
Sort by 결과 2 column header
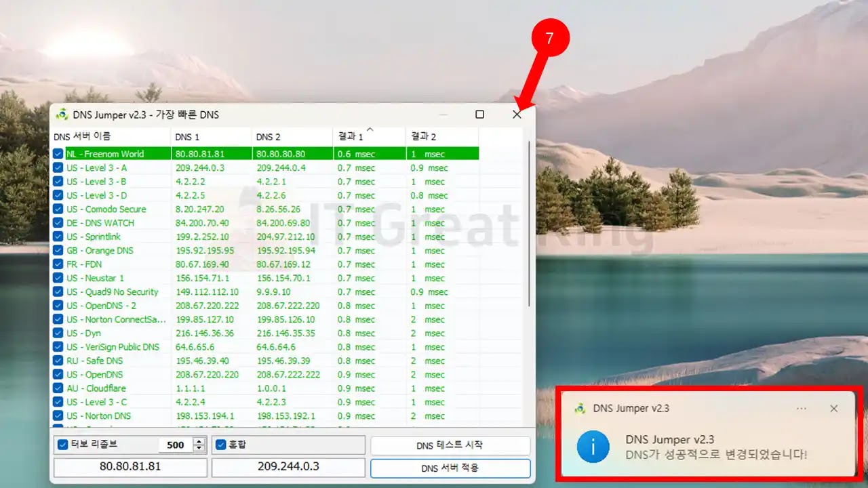442,136
